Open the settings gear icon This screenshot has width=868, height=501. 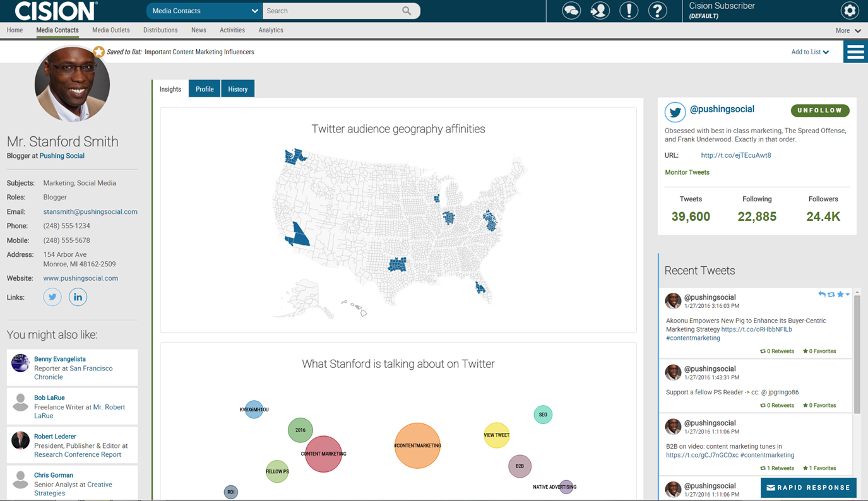click(x=850, y=11)
